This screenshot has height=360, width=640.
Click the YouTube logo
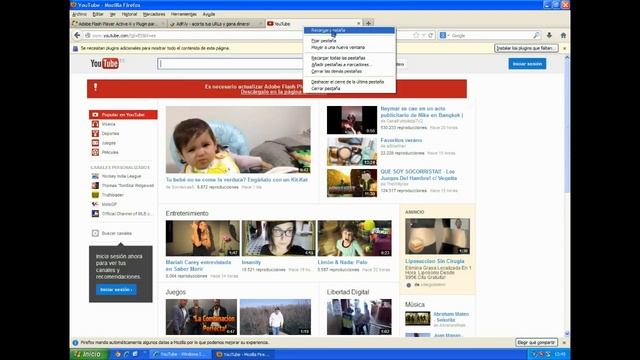[104, 63]
